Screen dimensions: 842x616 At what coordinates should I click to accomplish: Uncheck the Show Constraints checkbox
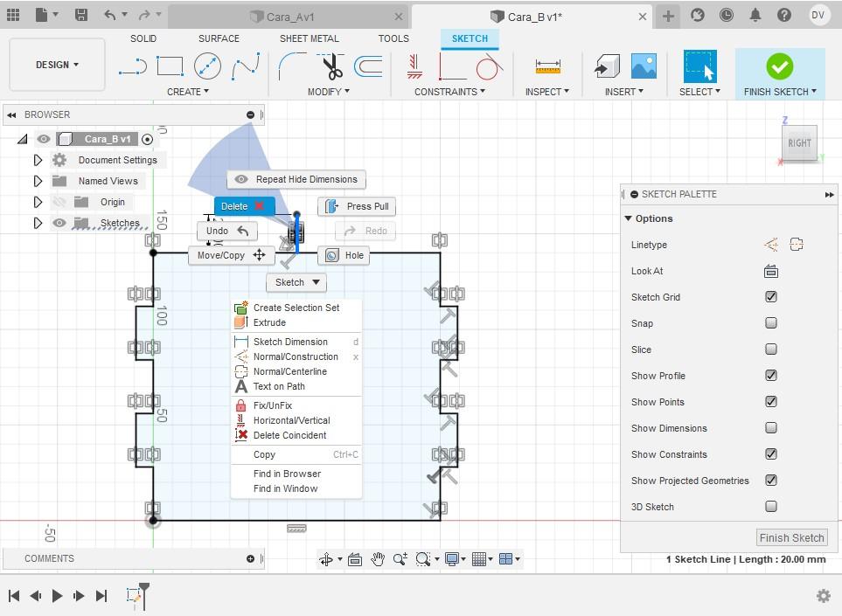coord(771,454)
